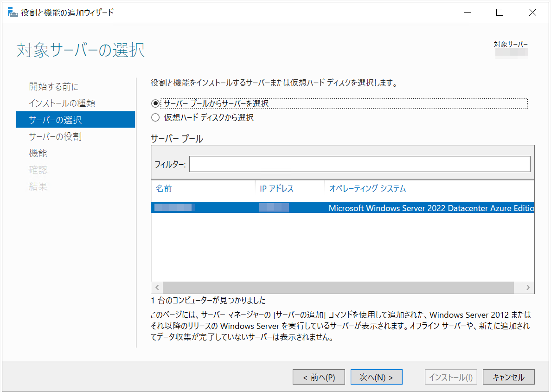Image resolution: width=551 pixels, height=392 pixels.
Task: Sort by 名前 column header
Action: (164, 188)
